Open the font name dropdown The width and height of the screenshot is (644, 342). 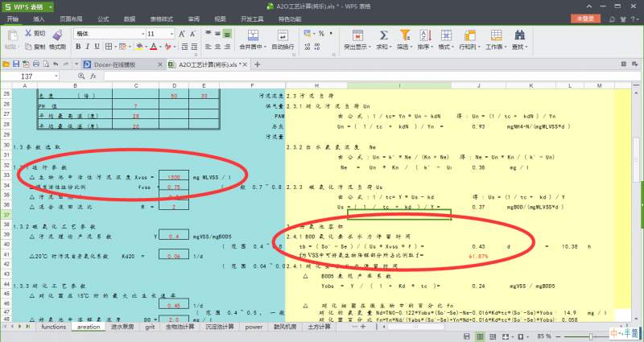[143, 34]
